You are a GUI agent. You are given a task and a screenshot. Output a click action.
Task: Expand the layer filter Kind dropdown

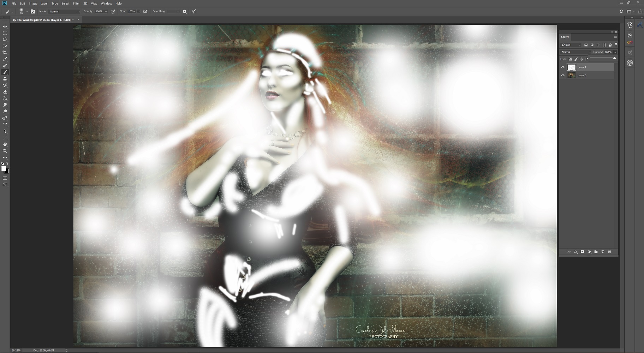[x=571, y=45]
